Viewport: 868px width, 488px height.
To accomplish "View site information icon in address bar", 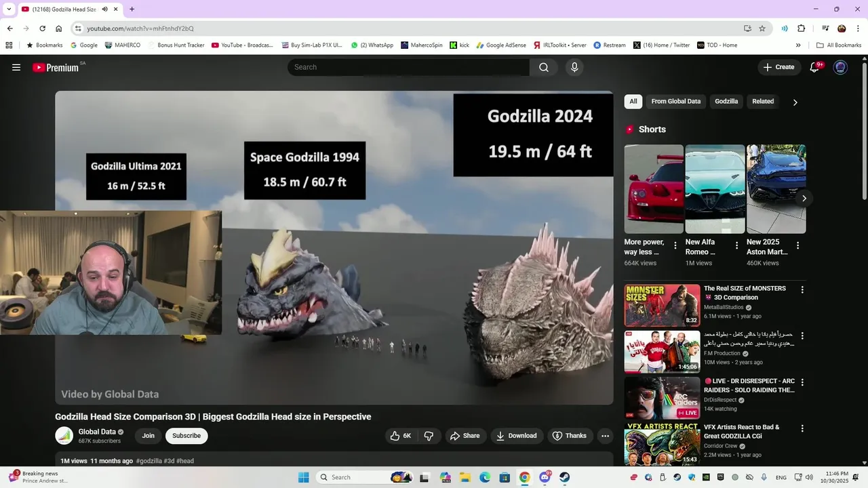I will click(78, 28).
